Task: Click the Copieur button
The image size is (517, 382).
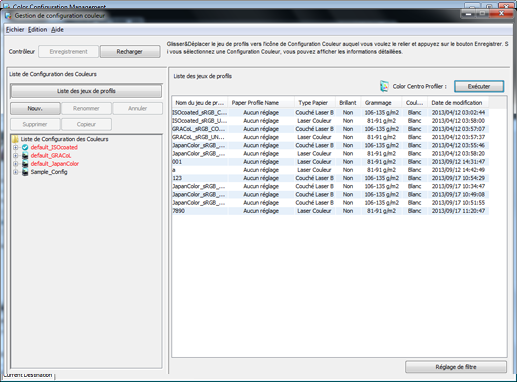Action: click(86, 124)
